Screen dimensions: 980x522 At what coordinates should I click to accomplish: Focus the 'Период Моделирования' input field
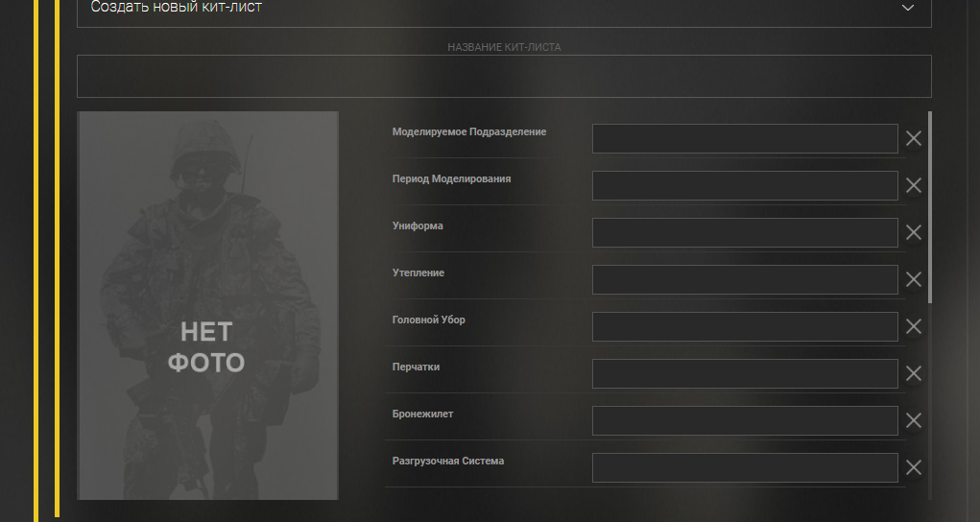[x=745, y=185]
